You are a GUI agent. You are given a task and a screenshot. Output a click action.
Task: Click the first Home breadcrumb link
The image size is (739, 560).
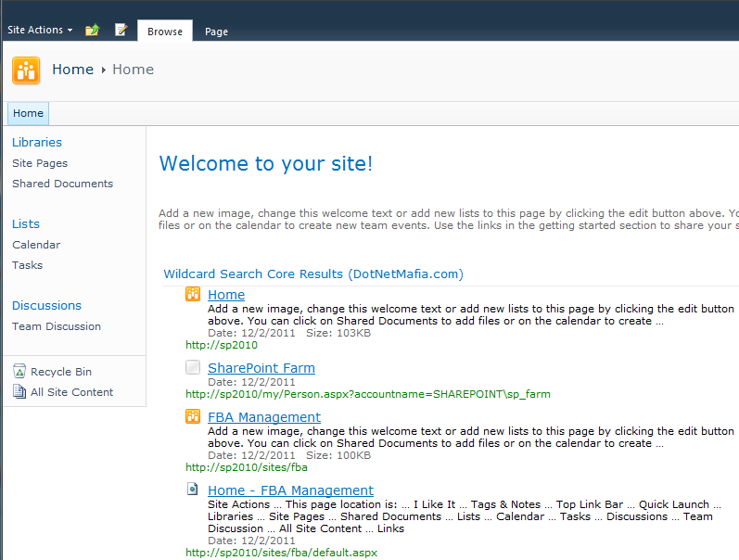click(x=72, y=70)
